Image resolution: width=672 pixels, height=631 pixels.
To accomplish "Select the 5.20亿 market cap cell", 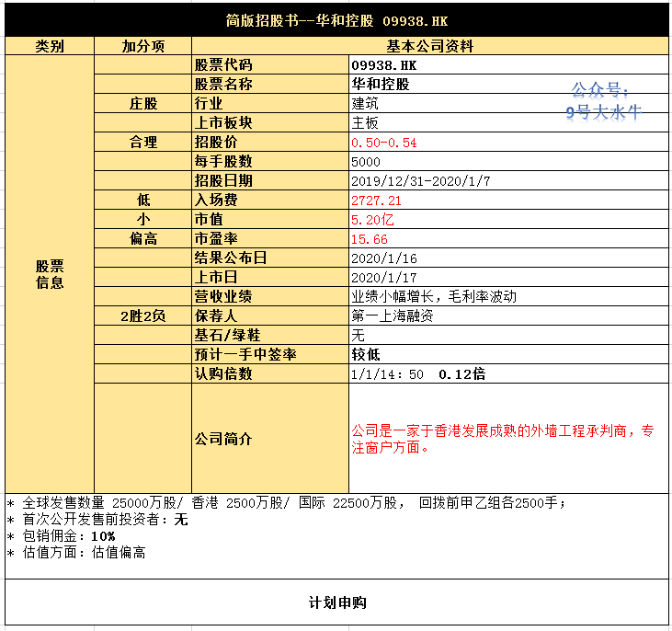I will point(508,219).
